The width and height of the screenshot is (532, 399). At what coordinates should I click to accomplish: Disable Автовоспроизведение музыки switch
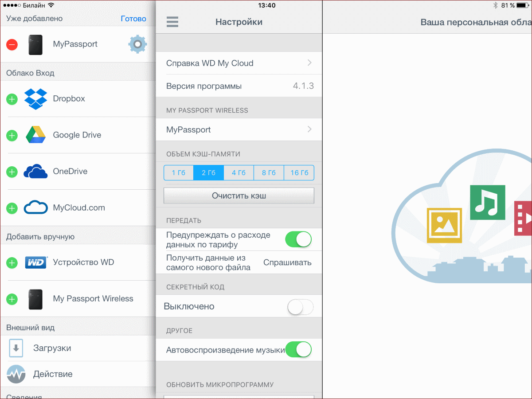(x=298, y=350)
